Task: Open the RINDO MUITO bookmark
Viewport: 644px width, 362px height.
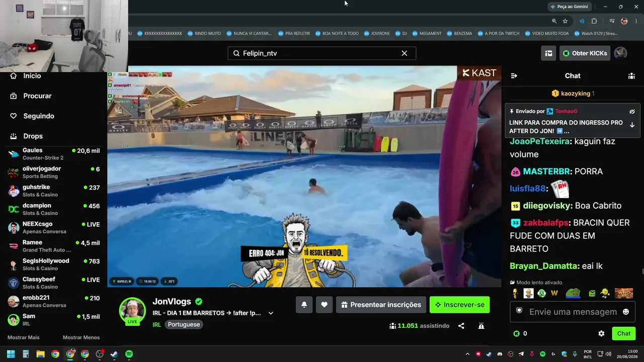Action: (204, 34)
